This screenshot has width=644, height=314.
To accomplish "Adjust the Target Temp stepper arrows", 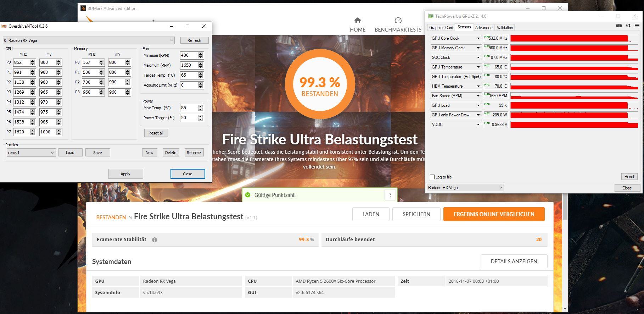I will click(201, 75).
